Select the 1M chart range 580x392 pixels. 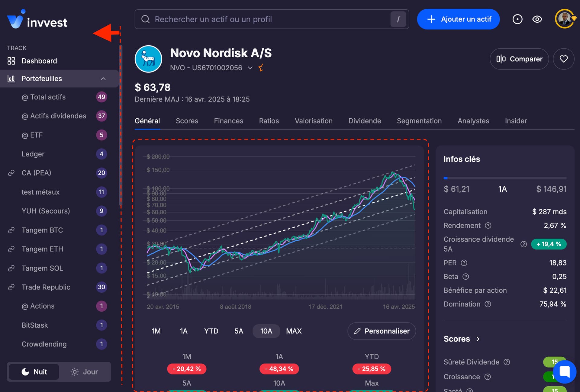156,331
